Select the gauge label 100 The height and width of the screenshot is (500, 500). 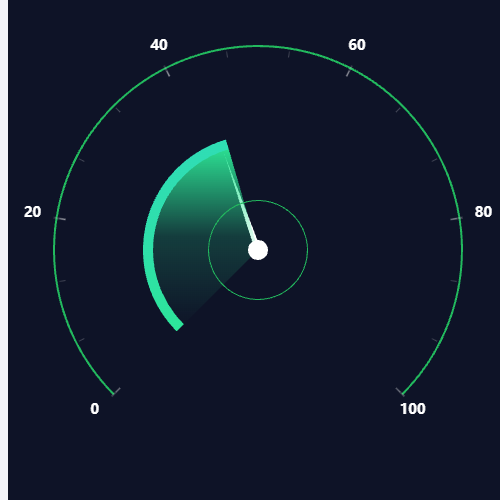tap(413, 408)
